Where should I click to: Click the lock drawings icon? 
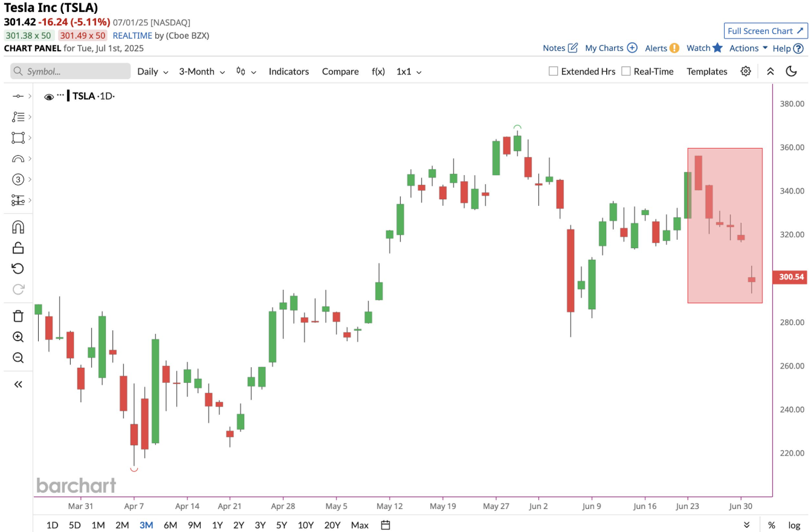(18, 248)
